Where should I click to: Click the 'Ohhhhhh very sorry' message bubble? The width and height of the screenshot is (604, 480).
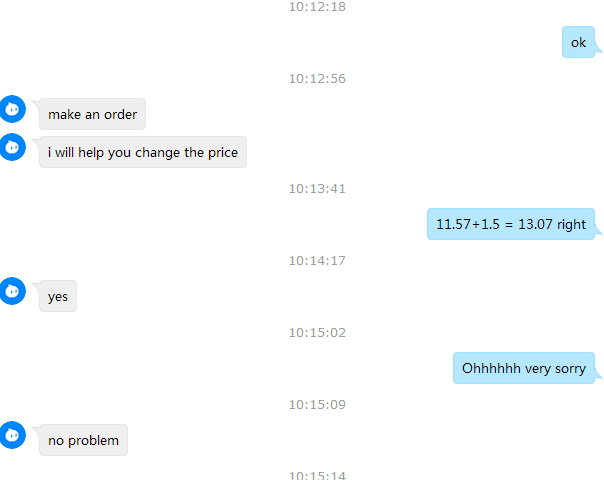tap(524, 368)
